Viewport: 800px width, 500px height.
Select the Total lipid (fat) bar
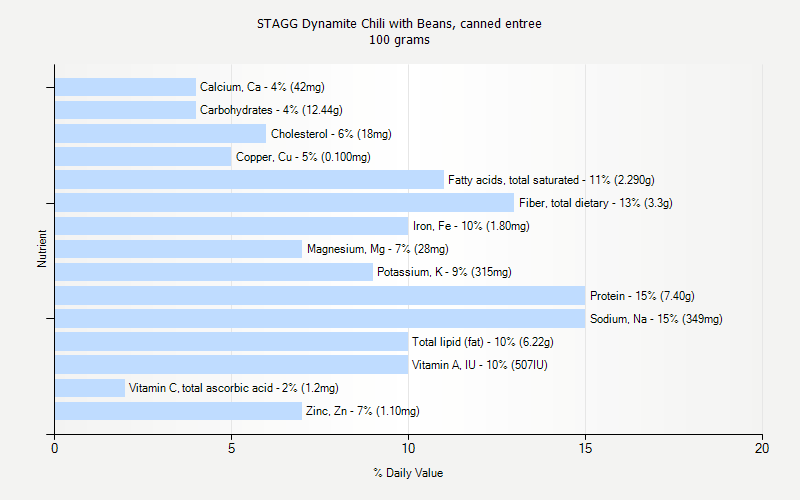232,341
